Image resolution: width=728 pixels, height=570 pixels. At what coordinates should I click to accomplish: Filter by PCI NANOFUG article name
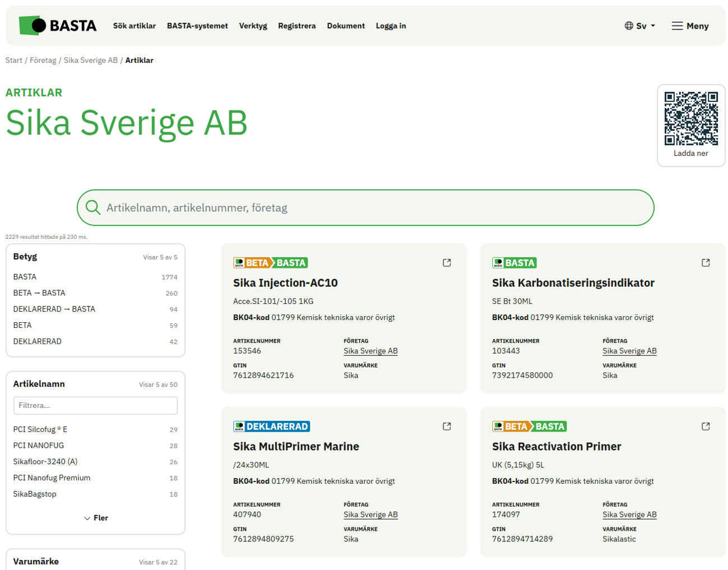tap(39, 446)
